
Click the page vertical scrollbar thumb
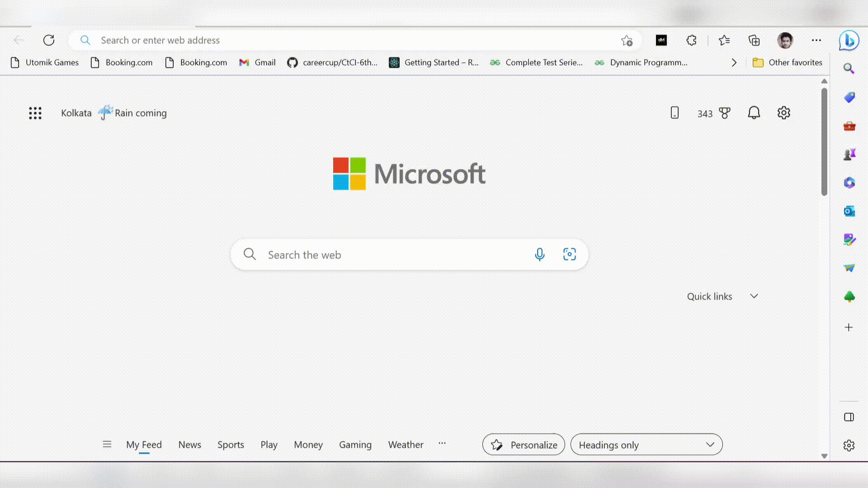click(x=824, y=141)
